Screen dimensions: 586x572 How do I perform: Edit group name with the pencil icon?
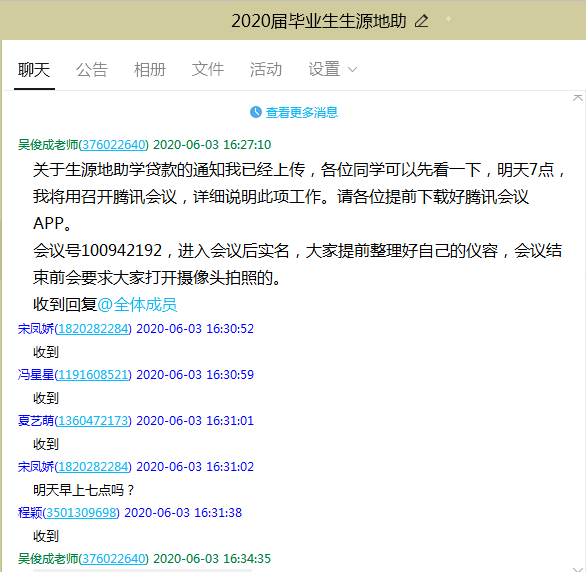click(x=422, y=21)
